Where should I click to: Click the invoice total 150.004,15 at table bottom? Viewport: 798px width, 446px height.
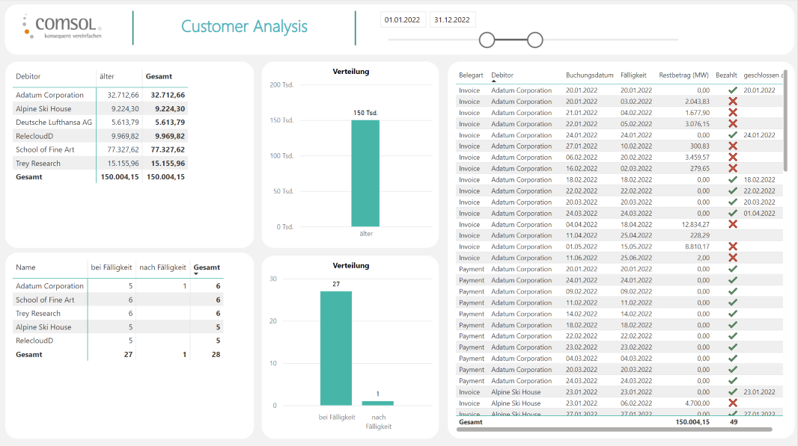(692, 422)
